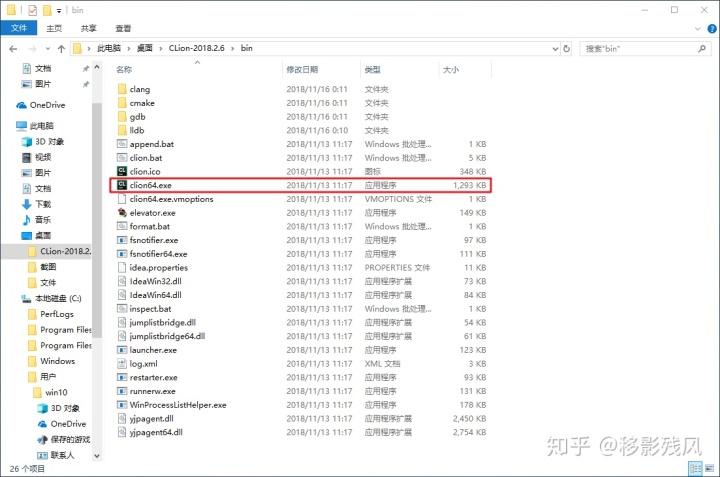The height and width of the screenshot is (477, 720).
Task: Click the cmake folder icon
Action: coord(122,103)
